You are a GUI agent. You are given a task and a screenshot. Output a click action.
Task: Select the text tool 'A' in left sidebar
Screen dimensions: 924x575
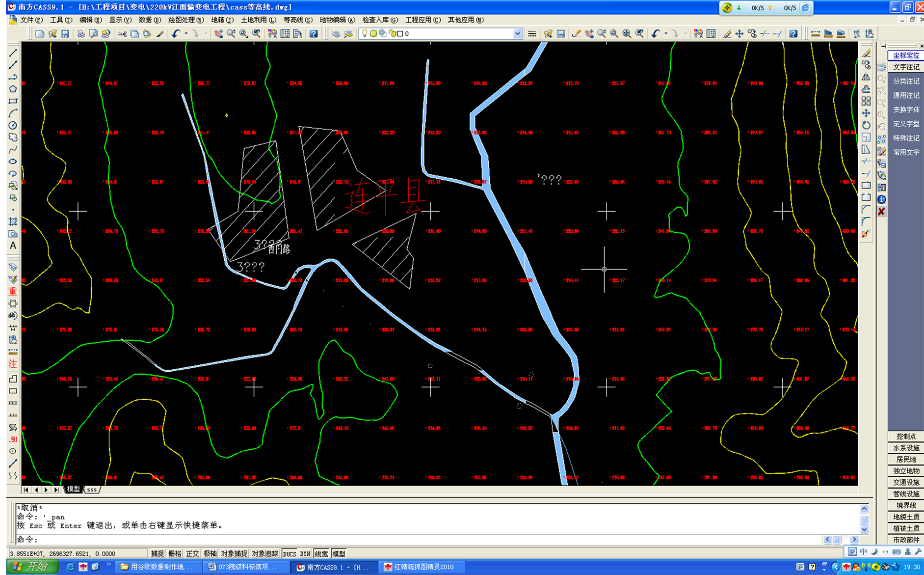tap(13, 246)
